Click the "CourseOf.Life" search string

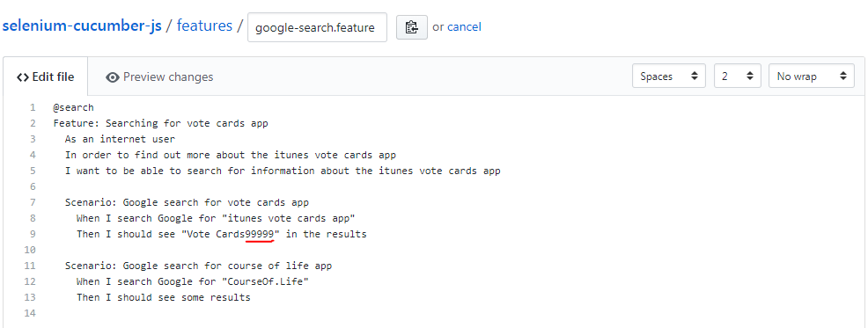[265, 281]
